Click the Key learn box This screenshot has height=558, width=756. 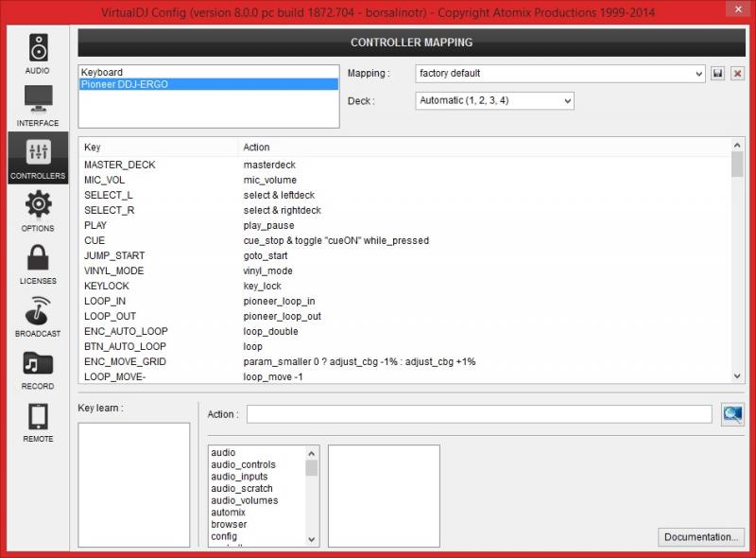coord(134,484)
